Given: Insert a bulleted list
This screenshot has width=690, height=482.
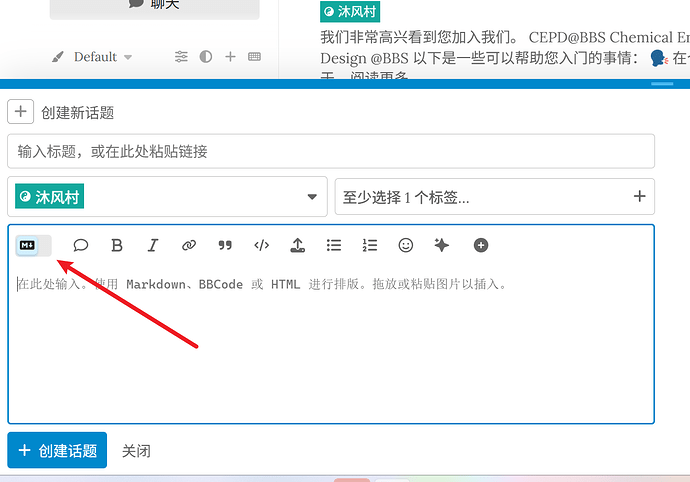Looking at the screenshot, I should click(x=334, y=245).
